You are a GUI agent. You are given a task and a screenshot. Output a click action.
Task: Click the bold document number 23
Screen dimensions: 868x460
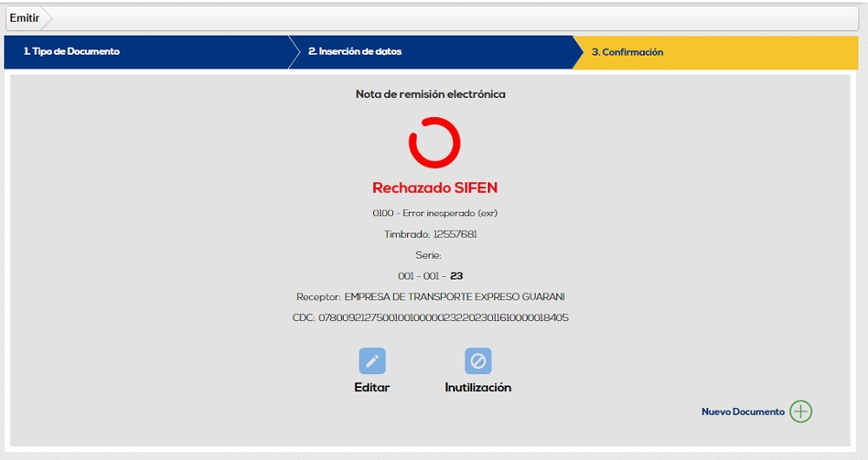457,276
